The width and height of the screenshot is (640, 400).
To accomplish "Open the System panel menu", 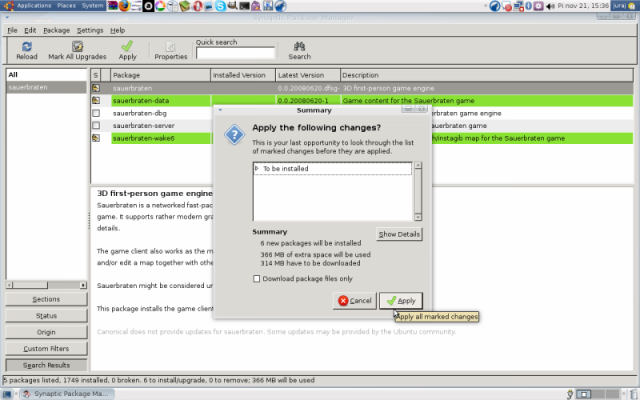I will coord(92,6).
